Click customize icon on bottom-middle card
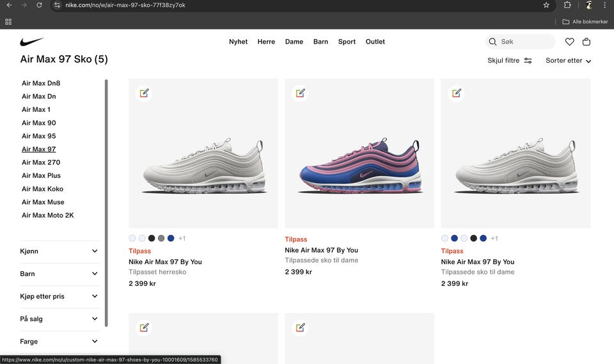 [301, 328]
